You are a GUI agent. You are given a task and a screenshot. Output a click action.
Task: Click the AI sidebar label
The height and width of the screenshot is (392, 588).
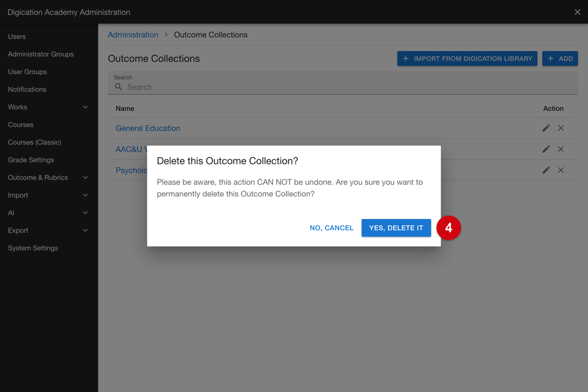pyautogui.click(x=11, y=213)
